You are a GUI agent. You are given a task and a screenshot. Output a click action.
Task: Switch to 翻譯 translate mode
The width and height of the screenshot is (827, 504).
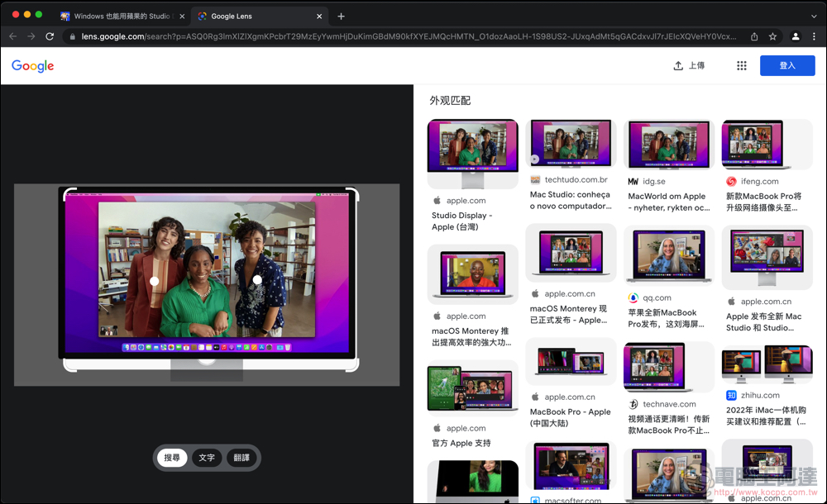241,458
